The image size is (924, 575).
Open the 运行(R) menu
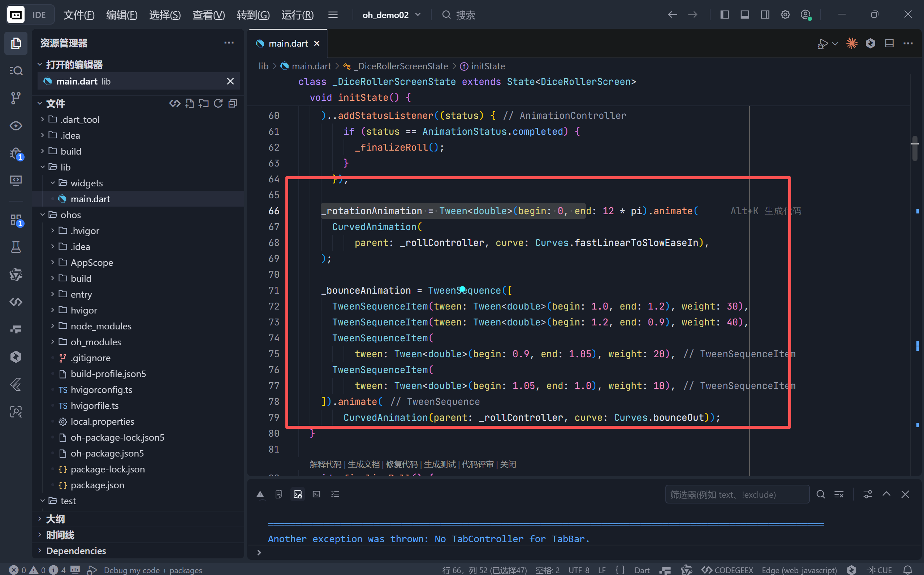coord(297,15)
